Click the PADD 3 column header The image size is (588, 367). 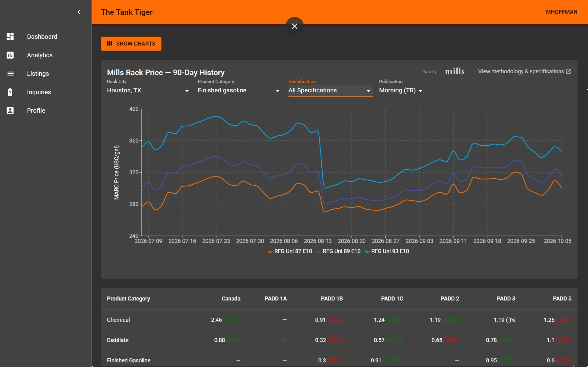click(x=506, y=299)
